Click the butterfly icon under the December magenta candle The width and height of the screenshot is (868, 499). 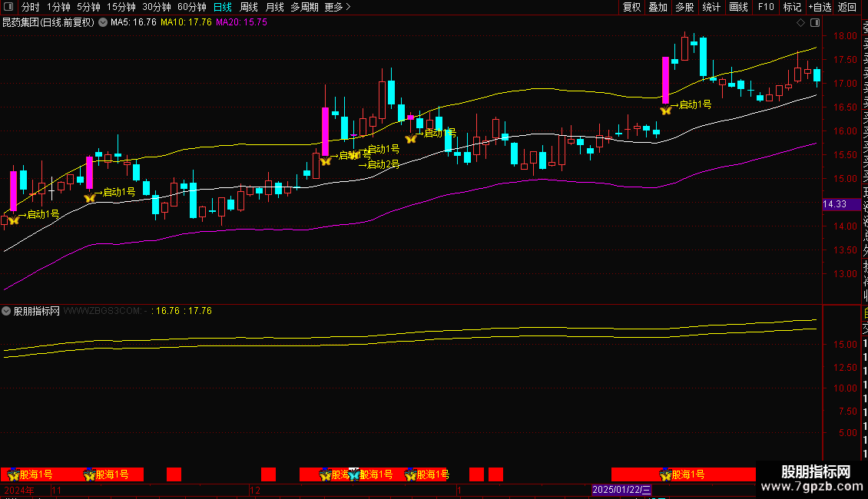(x=325, y=161)
